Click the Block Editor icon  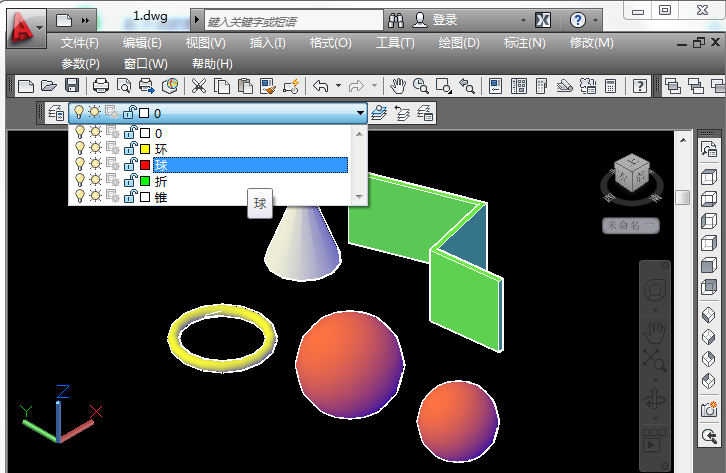click(x=291, y=86)
